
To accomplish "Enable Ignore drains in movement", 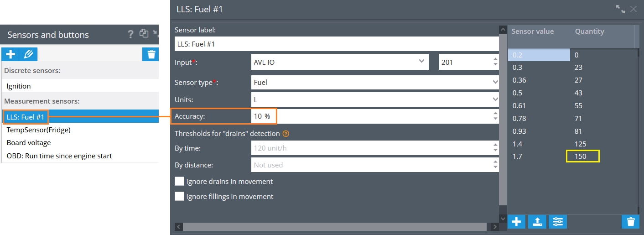I will click(180, 181).
